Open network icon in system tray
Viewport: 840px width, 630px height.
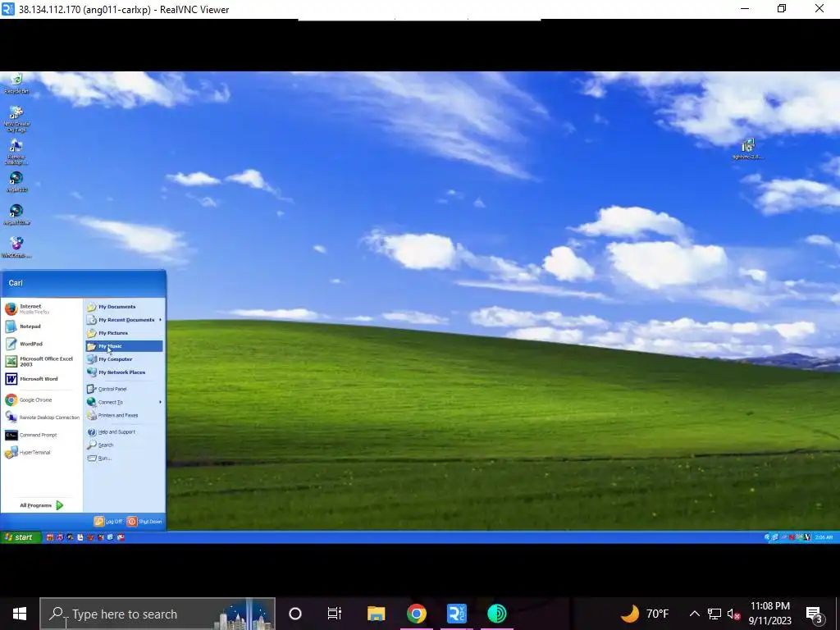(714, 614)
